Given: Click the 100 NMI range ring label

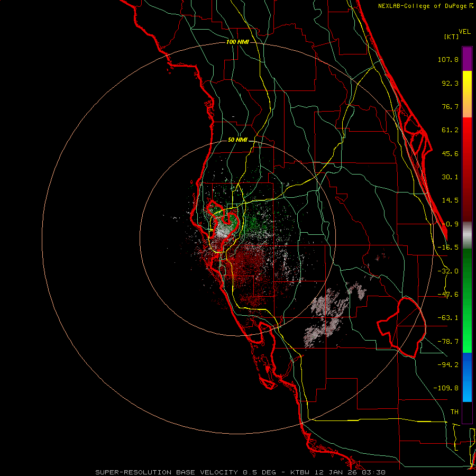Looking at the screenshot, I should (x=237, y=42).
